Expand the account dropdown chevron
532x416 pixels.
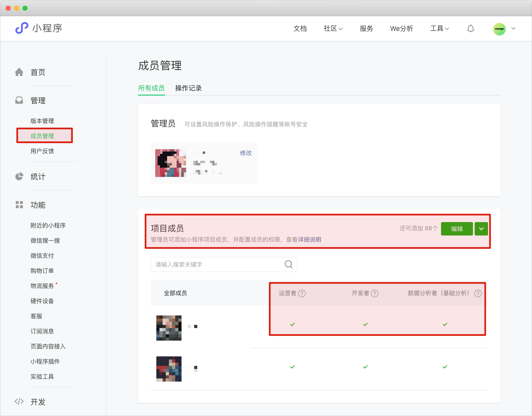513,29
